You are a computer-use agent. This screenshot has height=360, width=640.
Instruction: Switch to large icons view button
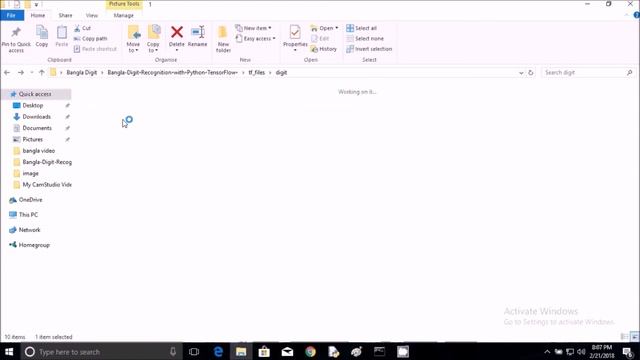pos(634,337)
